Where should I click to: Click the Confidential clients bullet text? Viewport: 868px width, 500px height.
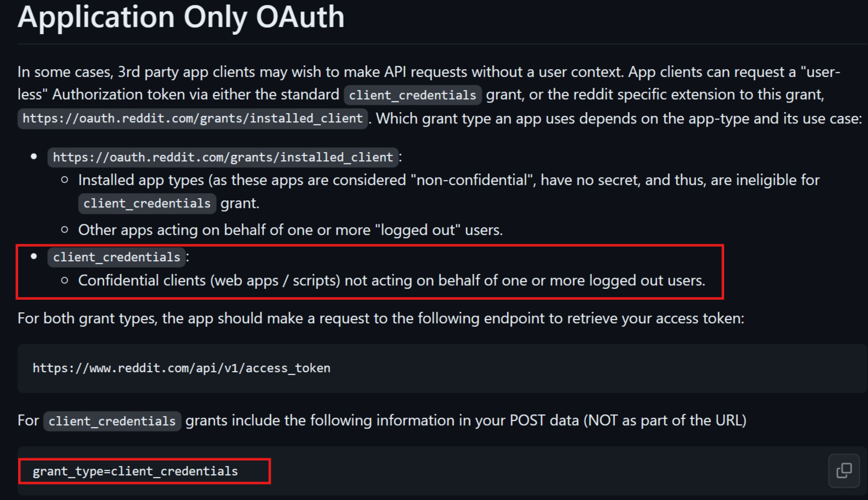[391, 280]
